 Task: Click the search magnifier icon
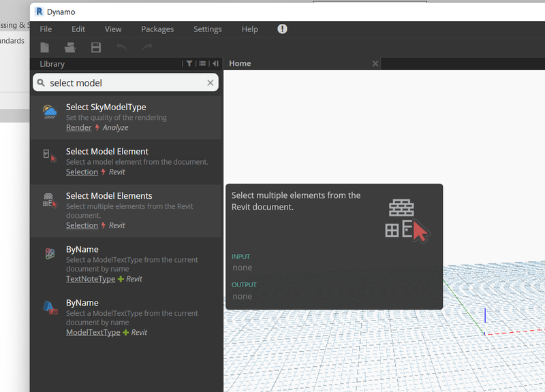(x=41, y=82)
